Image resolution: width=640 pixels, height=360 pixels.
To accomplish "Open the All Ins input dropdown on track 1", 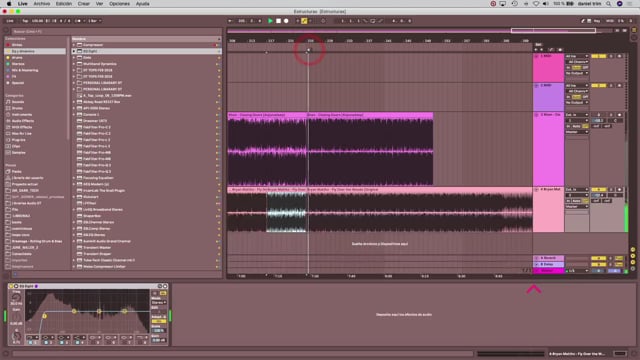I will pyautogui.click(x=577, y=56).
